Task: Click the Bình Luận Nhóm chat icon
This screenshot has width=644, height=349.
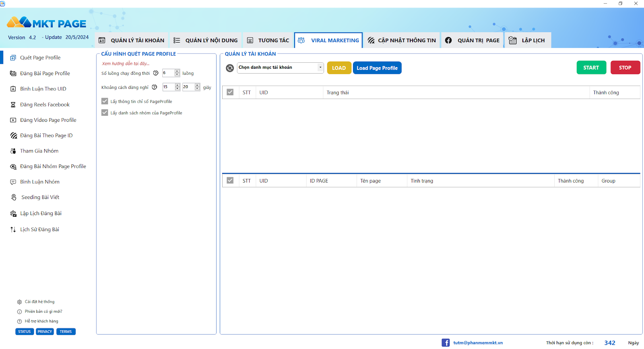Action: [13, 182]
